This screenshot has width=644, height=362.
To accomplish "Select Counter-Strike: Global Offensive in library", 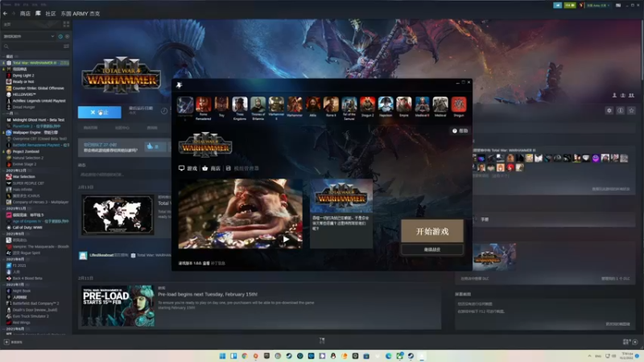I will point(35,88).
